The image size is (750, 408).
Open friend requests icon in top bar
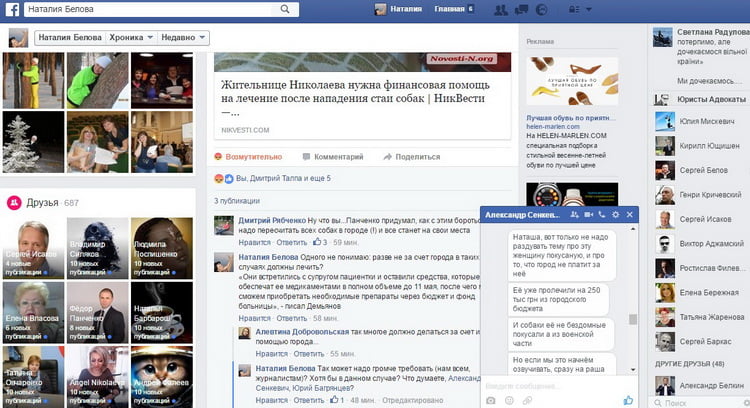click(503, 10)
